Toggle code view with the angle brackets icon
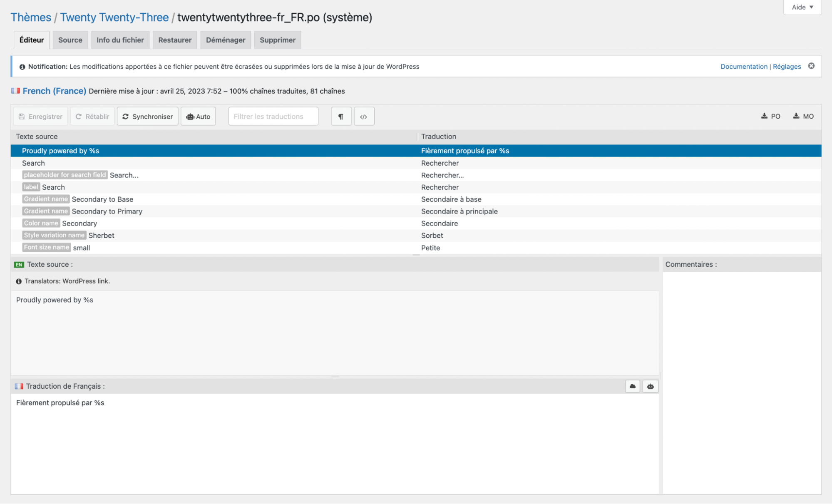The width and height of the screenshot is (832, 504). point(364,117)
